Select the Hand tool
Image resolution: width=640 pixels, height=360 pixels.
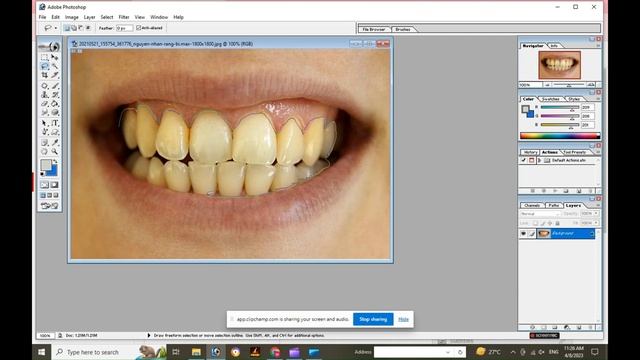point(44,151)
